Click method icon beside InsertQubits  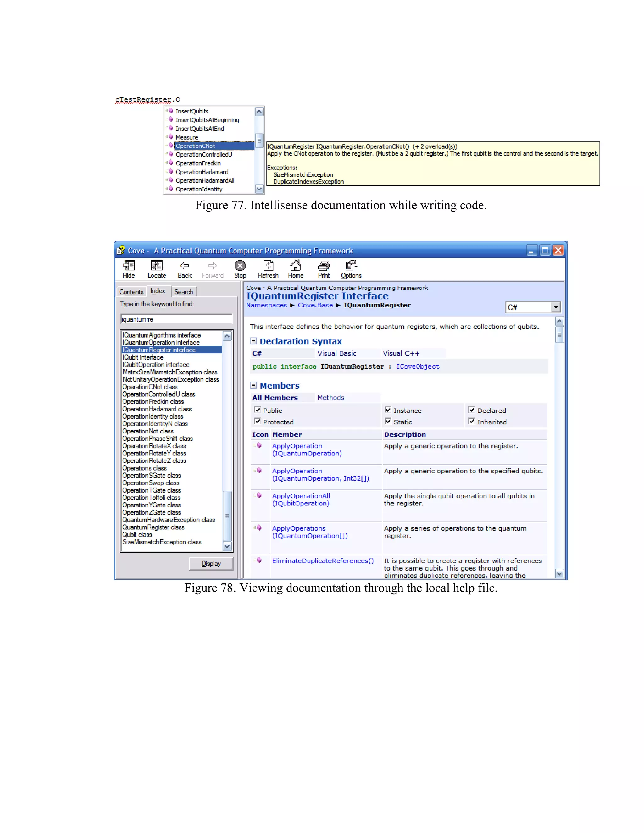[170, 111]
